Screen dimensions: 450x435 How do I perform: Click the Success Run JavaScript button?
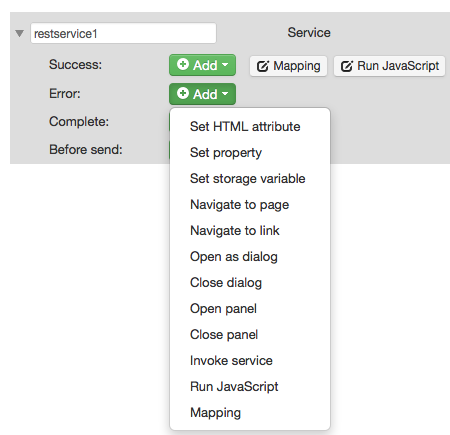click(x=389, y=66)
